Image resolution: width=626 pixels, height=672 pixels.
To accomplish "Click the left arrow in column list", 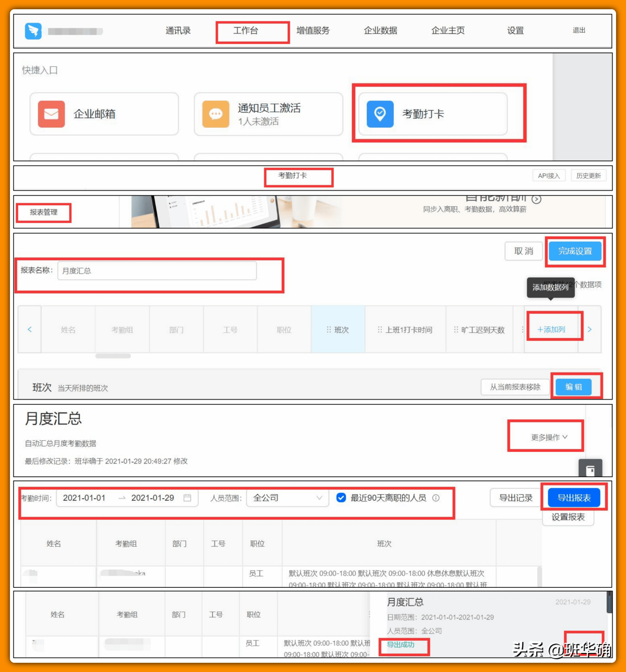I will pyautogui.click(x=30, y=329).
